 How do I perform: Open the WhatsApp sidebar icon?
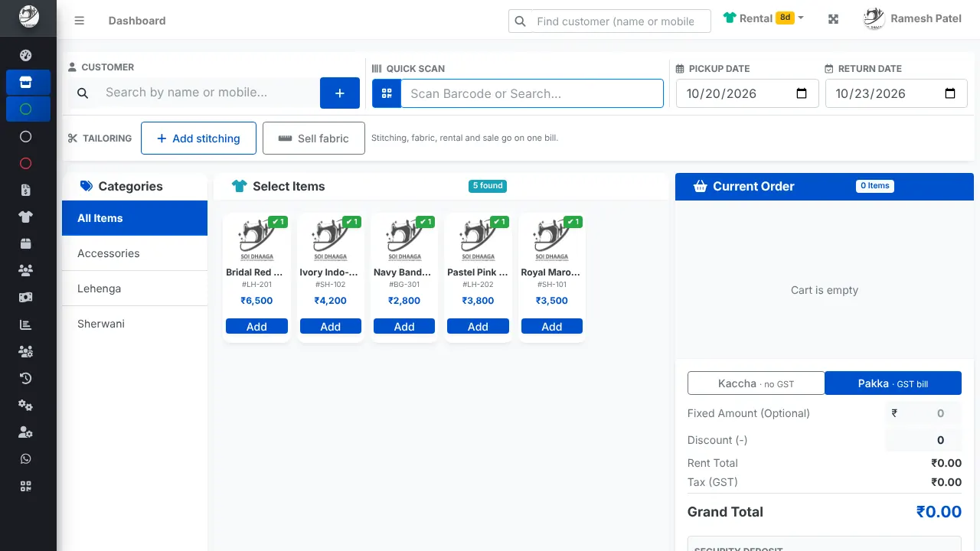click(x=25, y=459)
